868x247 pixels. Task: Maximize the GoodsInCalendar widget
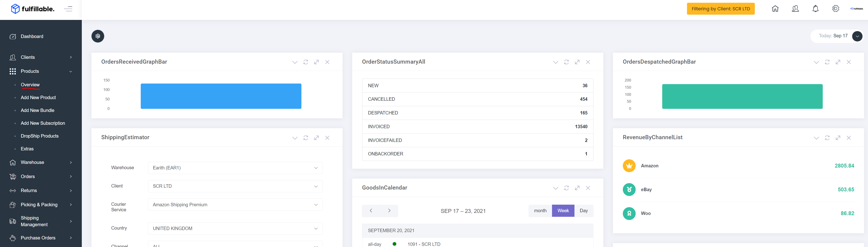pos(577,188)
